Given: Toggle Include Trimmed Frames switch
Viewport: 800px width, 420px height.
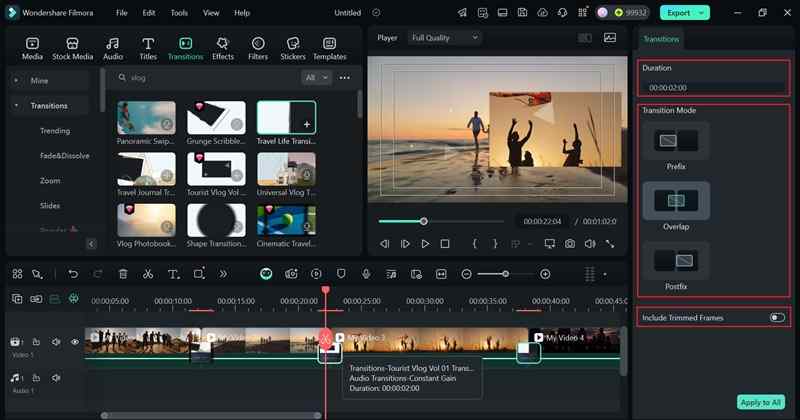Looking at the screenshot, I should click(777, 317).
